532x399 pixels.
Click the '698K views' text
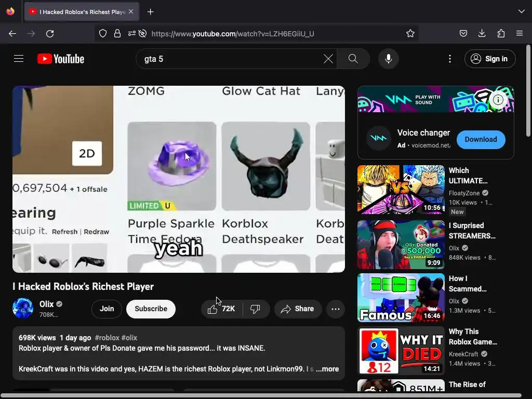37,338
